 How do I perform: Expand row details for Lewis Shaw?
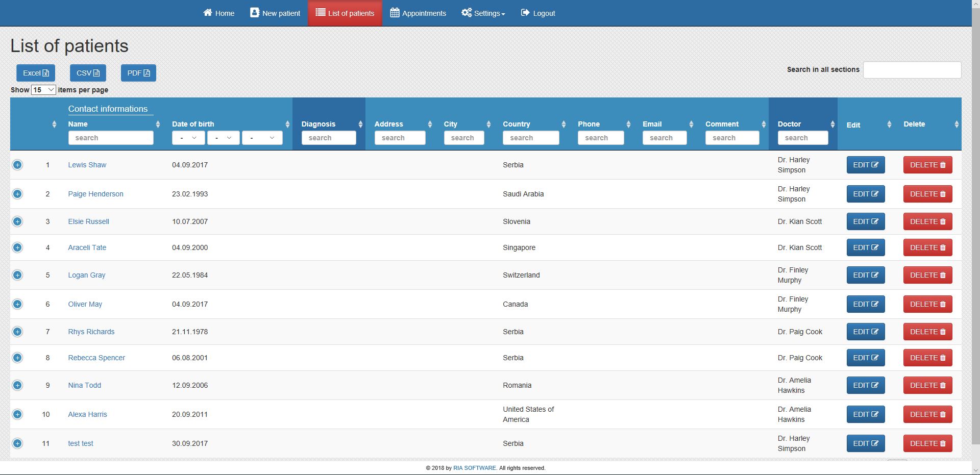17,165
